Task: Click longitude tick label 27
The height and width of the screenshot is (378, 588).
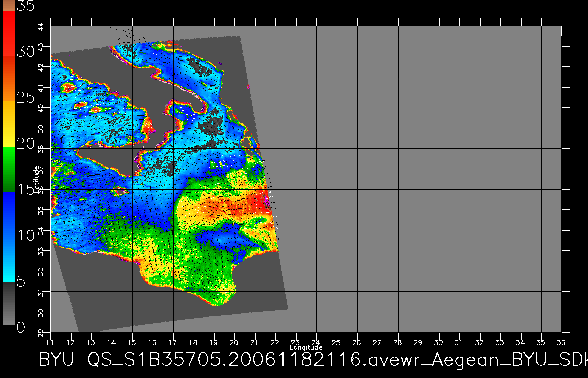Action: [x=377, y=342]
